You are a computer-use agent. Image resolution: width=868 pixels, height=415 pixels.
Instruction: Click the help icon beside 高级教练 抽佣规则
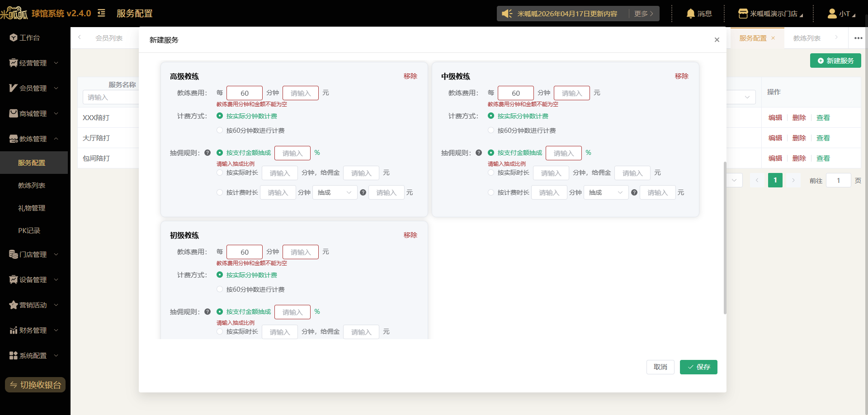click(x=208, y=153)
